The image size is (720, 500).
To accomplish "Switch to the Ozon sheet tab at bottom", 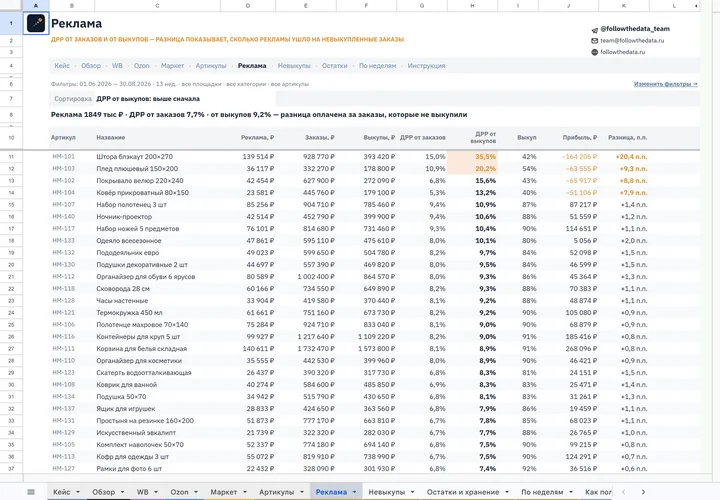I will tap(179, 492).
